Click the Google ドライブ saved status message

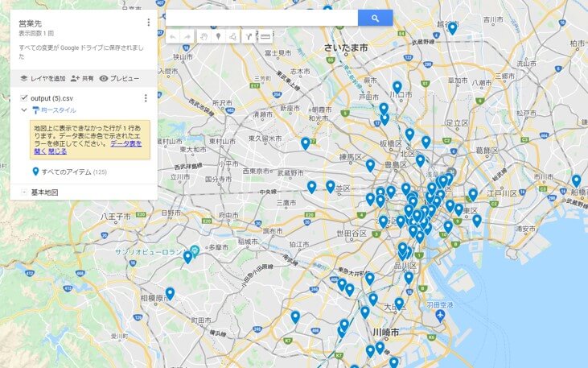pyautogui.click(x=81, y=52)
